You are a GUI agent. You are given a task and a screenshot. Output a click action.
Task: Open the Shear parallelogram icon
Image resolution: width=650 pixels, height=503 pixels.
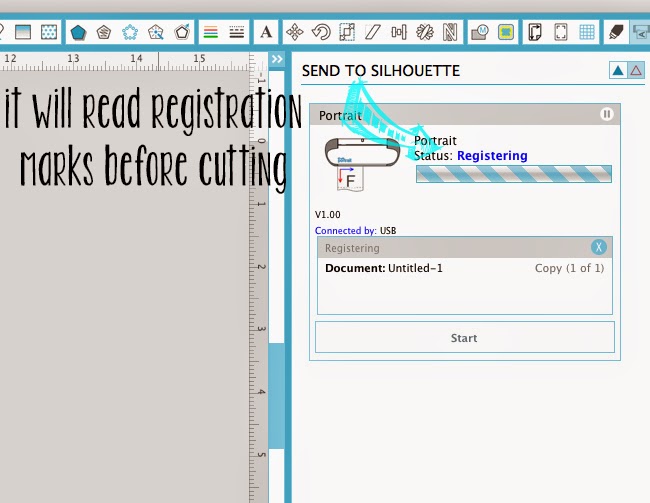[x=373, y=32]
